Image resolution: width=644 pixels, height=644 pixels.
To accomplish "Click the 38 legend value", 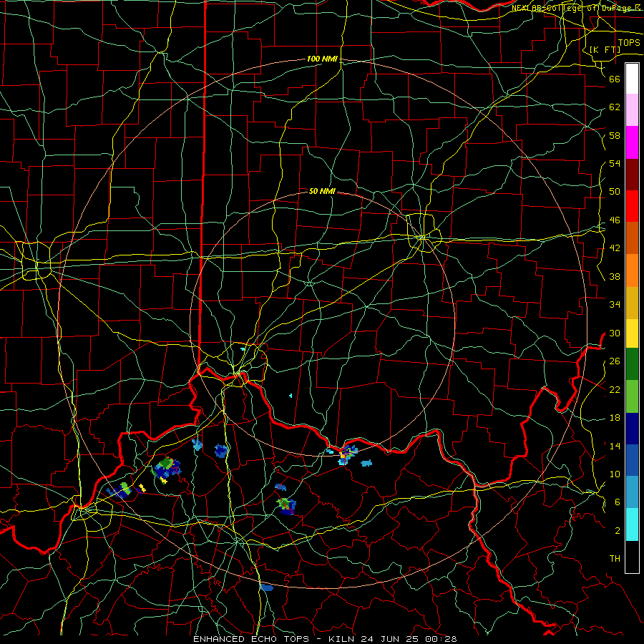I will click(x=615, y=276).
